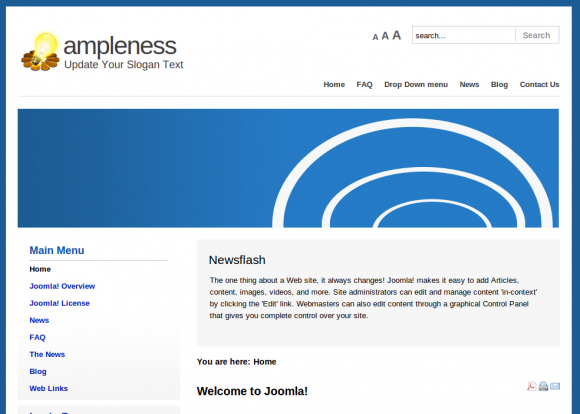The height and width of the screenshot is (414, 580).
Task: Open the Drop Down menu item
Action: pyautogui.click(x=416, y=84)
